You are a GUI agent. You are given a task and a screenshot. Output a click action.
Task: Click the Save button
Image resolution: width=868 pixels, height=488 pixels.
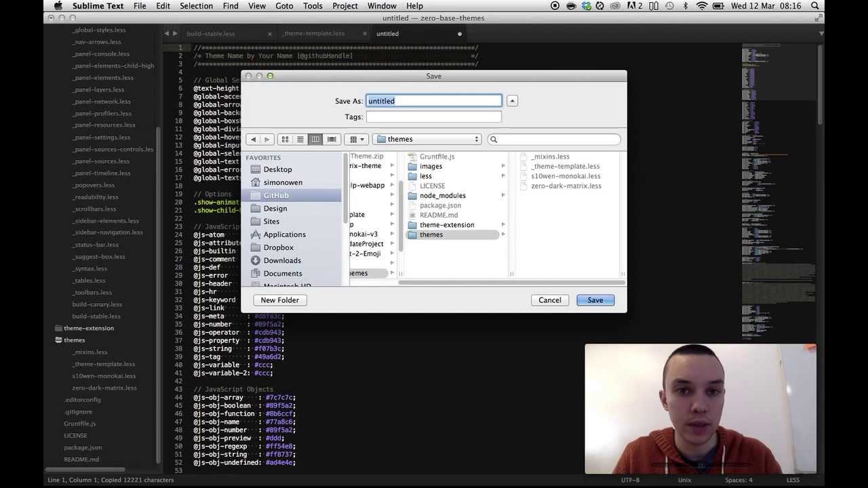coord(595,300)
